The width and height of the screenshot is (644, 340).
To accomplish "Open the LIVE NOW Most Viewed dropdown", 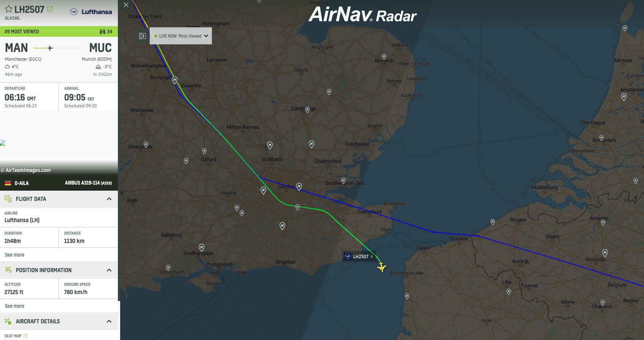I will pyautogui.click(x=181, y=36).
